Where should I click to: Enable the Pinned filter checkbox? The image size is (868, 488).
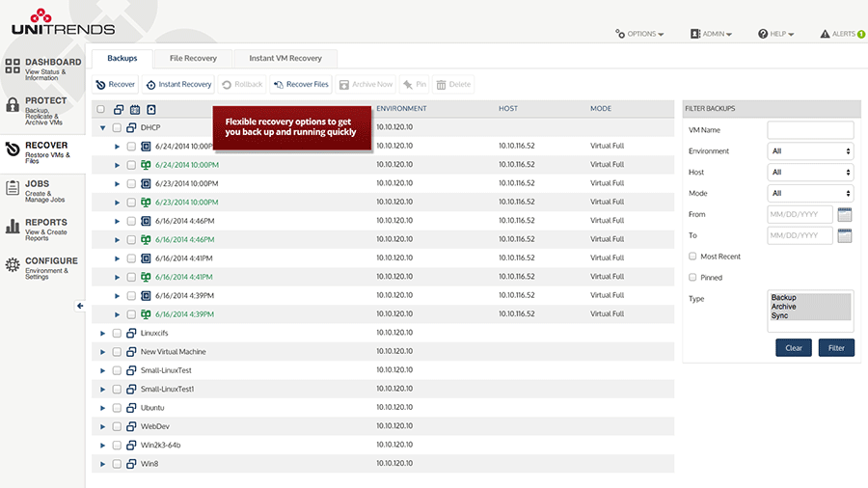(692, 277)
